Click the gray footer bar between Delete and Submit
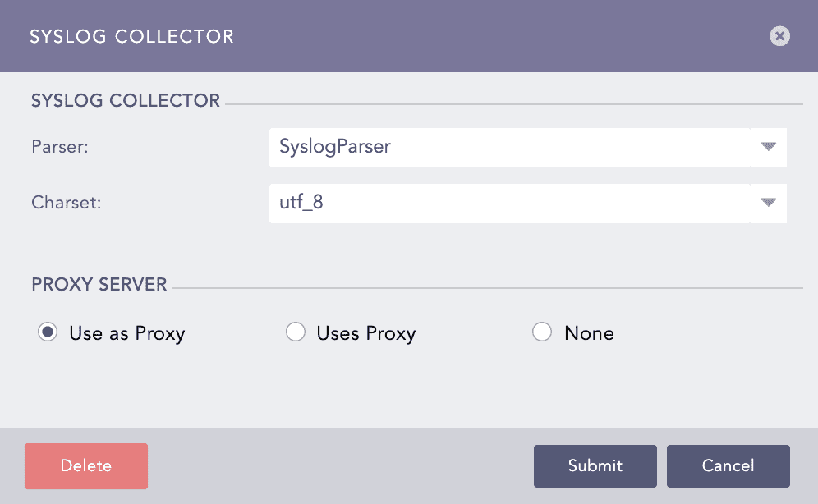The width and height of the screenshot is (818, 504). (x=341, y=465)
